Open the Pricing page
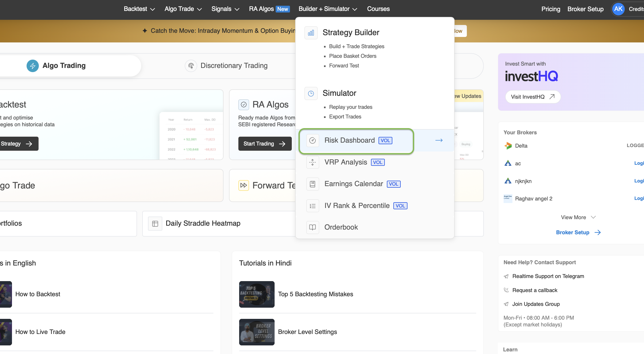This screenshot has width=644, height=354. (551, 9)
